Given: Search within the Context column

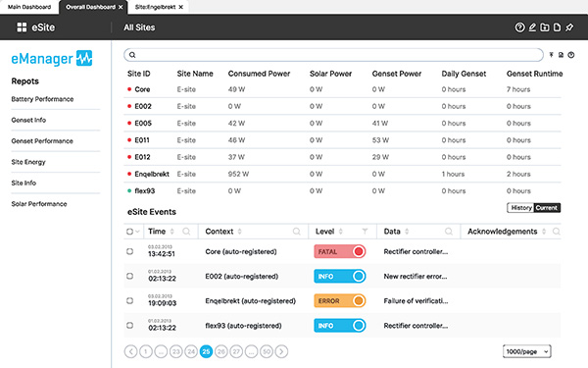Looking at the screenshot, I should [297, 232].
